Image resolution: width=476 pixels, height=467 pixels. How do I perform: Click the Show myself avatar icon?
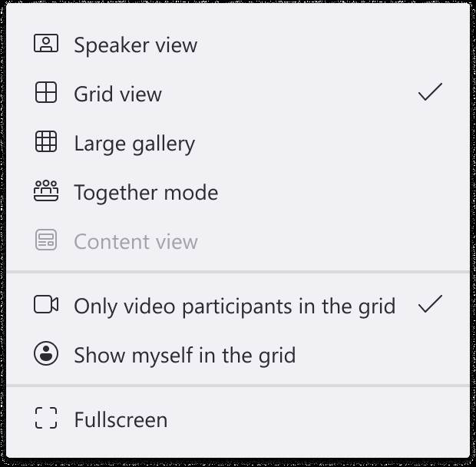point(46,354)
